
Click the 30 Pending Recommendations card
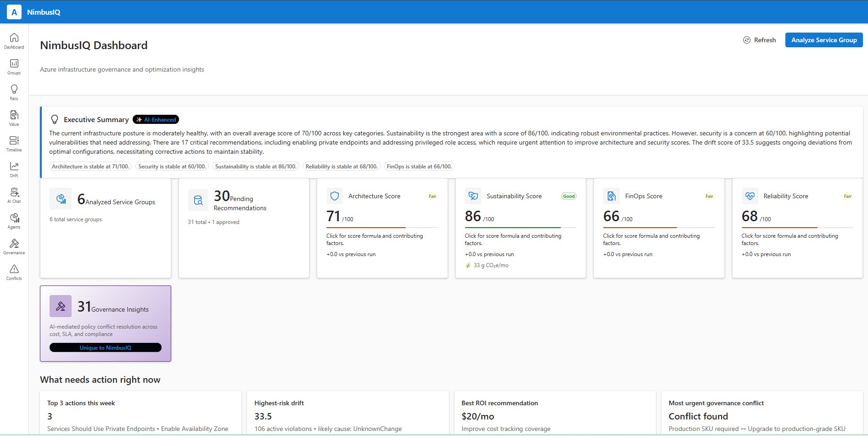click(243, 227)
